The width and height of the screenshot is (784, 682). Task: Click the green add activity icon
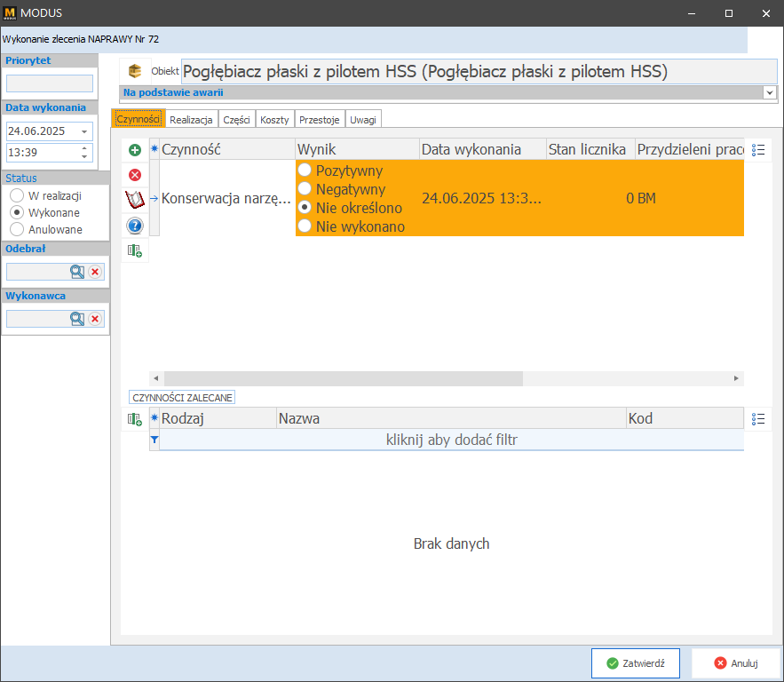click(135, 150)
